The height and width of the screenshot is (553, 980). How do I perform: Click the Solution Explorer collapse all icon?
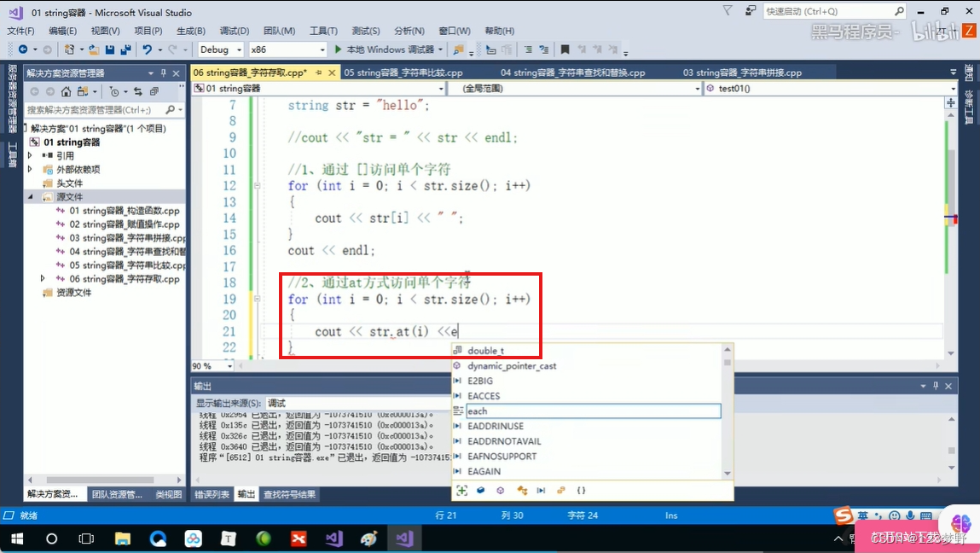(154, 91)
